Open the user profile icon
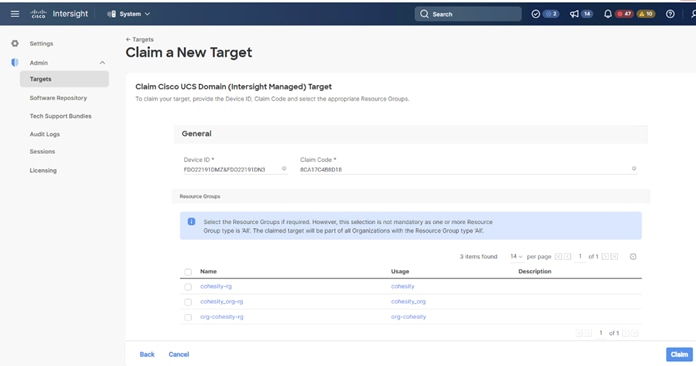The width and height of the screenshot is (696, 366). 693,14
